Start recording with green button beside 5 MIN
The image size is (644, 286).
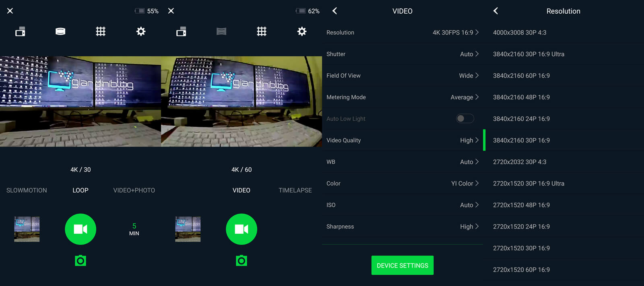(x=80, y=229)
